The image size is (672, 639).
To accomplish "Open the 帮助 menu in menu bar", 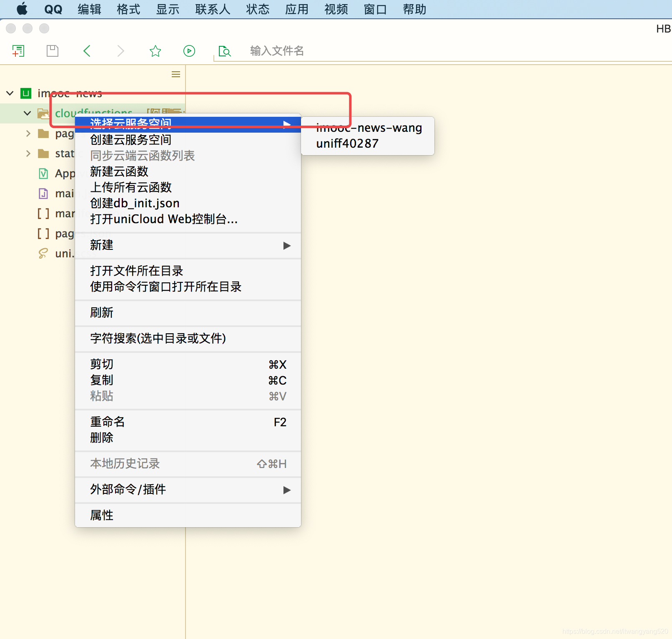I will (415, 9).
